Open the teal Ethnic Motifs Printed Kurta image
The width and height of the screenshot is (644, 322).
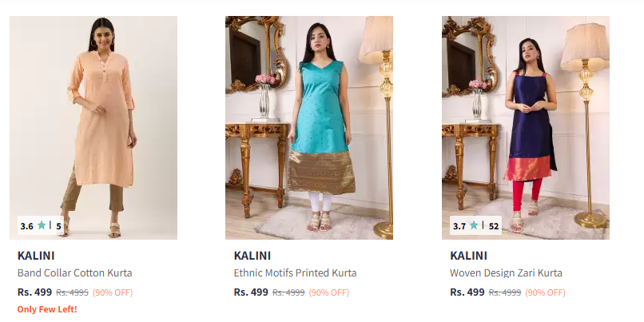pos(309,128)
